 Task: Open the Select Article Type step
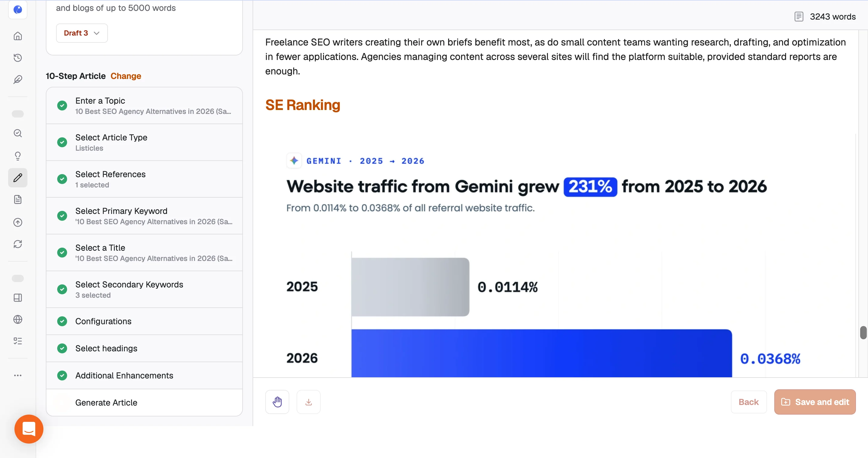[144, 143]
